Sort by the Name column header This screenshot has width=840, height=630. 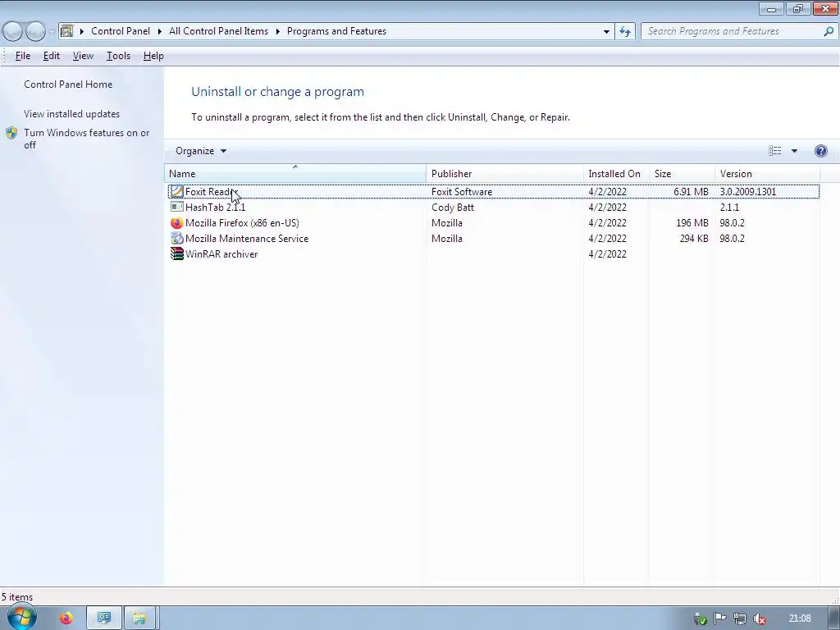(x=295, y=174)
